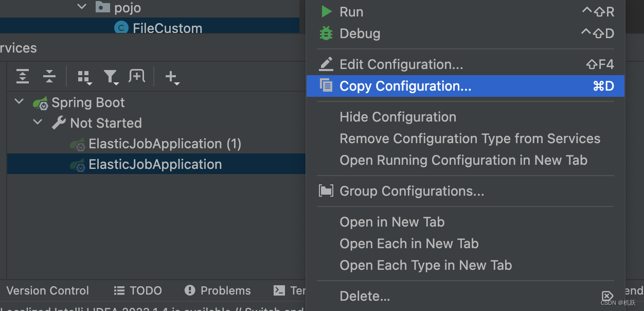Choose Hide Configuration in the context menu
644x311 pixels.
pyautogui.click(x=398, y=117)
